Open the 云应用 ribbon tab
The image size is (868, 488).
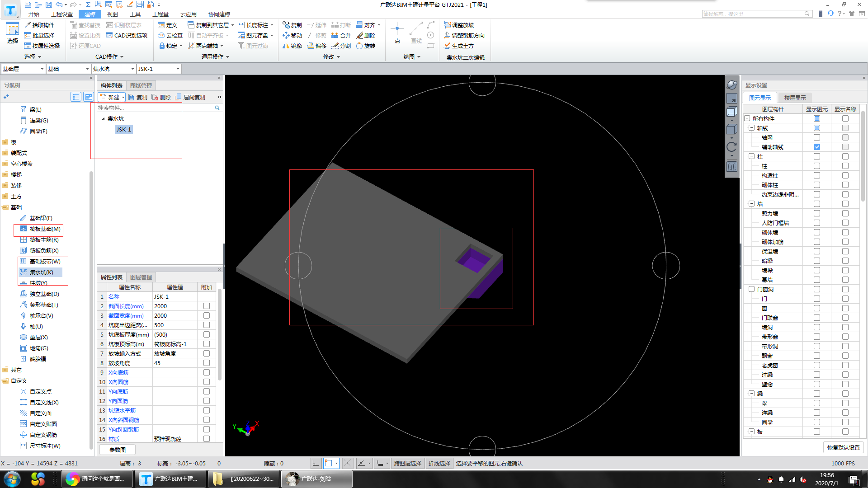click(x=189, y=14)
